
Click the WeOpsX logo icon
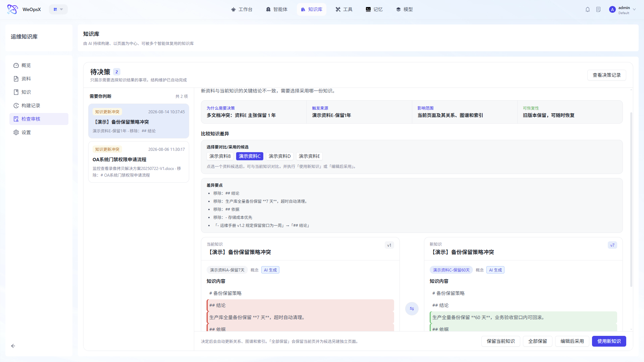(x=12, y=9)
